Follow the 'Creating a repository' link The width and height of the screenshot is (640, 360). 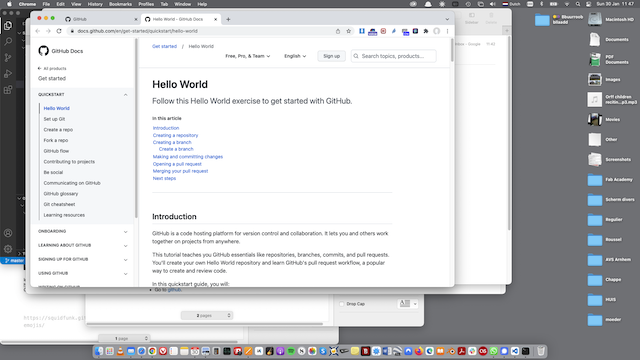point(175,135)
